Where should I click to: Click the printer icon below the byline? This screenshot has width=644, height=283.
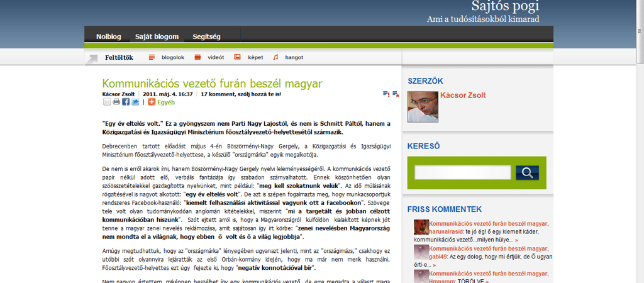116,102
